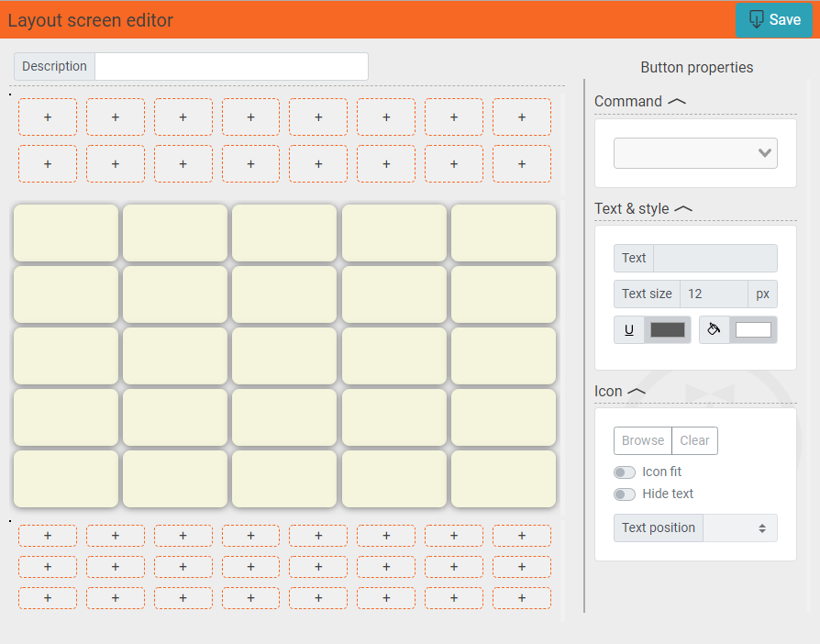Image resolution: width=820 pixels, height=644 pixels.
Task: Click the first plus slot in bottom-most row
Action: coord(48,598)
